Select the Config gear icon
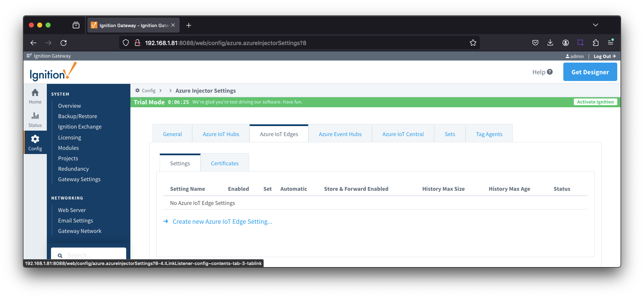The width and height of the screenshot is (644, 298). (35, 139)
